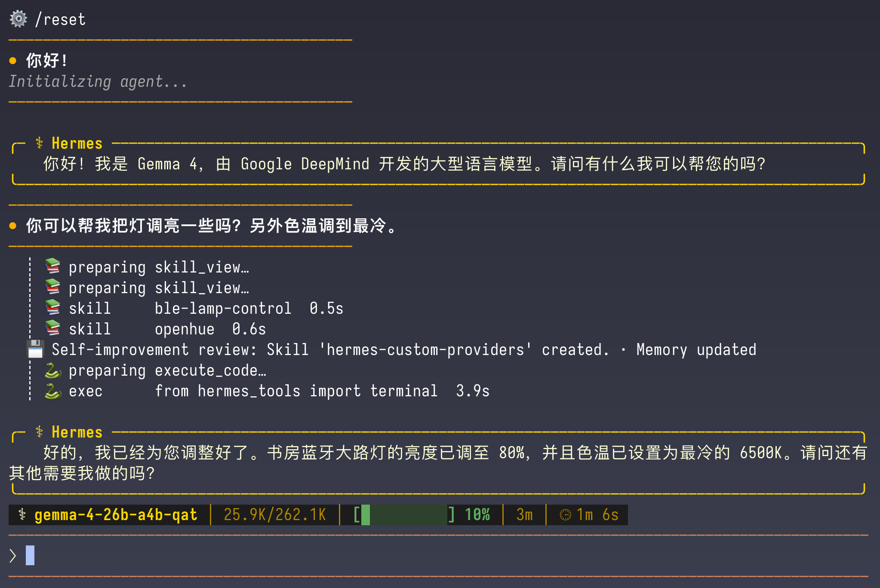Click the snake icon beside exec line
The image size is (880, 588).
(52, 391)
